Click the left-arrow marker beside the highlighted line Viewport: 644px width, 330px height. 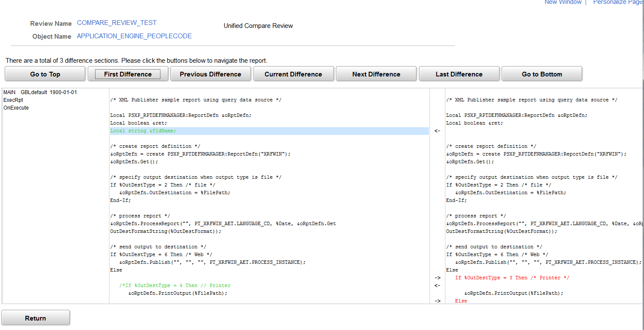coord(437,131)
